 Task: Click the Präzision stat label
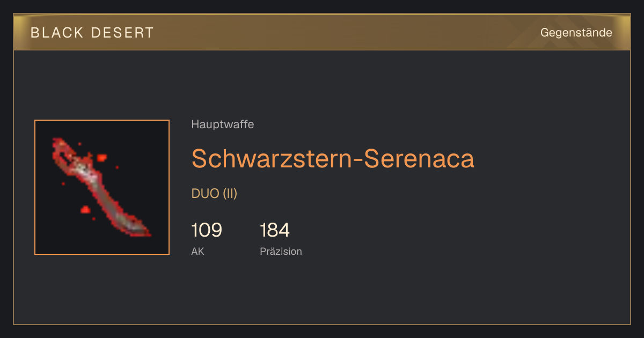coord(281,251)
